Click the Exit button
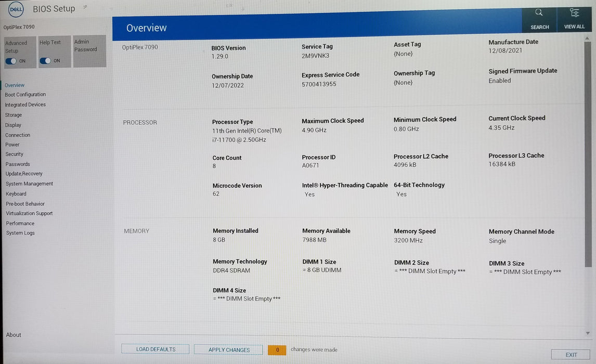Viewport: 596px width, 364px height. click(571, 355)
